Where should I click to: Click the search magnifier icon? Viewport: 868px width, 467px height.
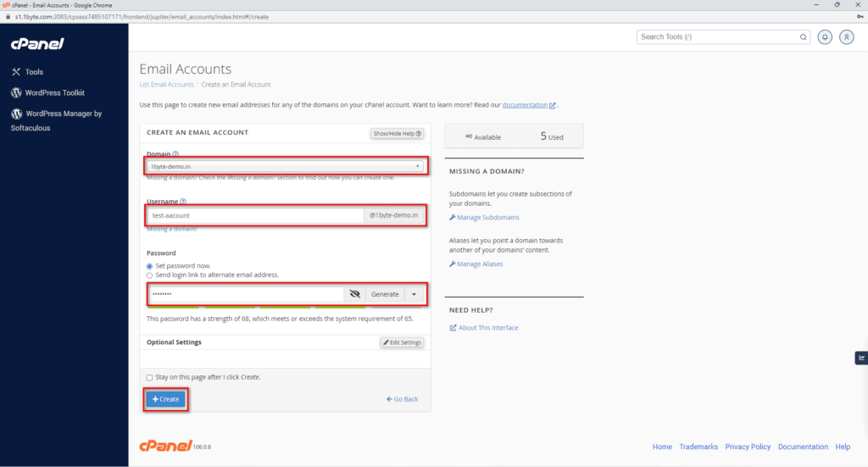pyautogui.click(x=803, y=37)
